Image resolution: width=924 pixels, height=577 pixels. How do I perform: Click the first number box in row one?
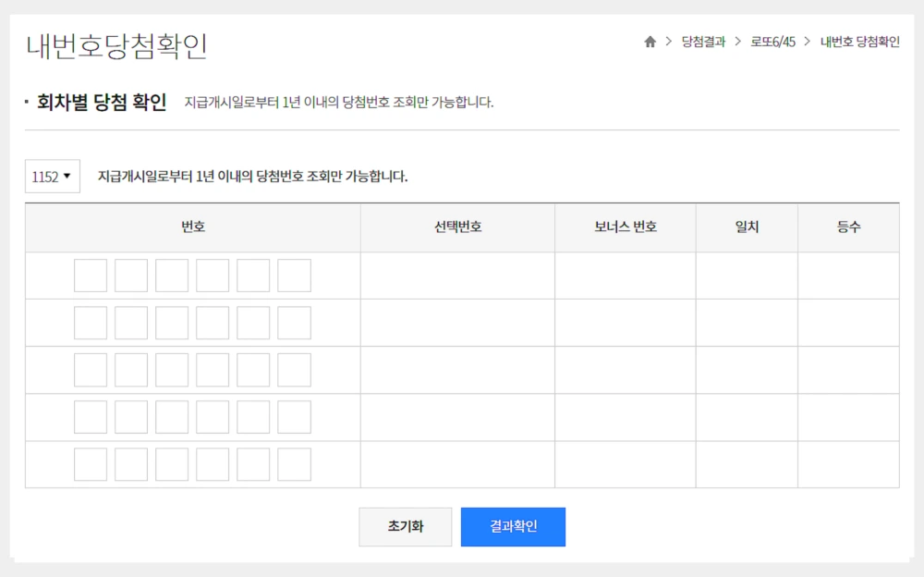point(90,275)
